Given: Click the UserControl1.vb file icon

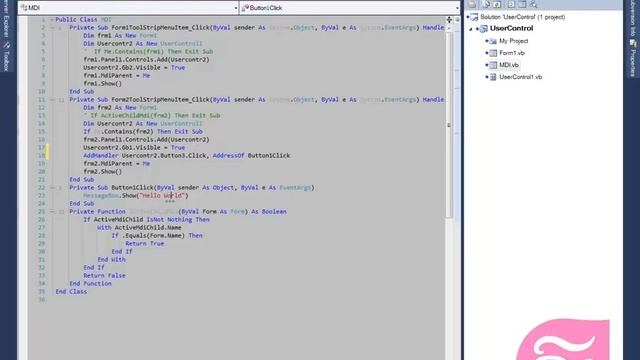Looking at the screenshot, I should pos(493,77).
